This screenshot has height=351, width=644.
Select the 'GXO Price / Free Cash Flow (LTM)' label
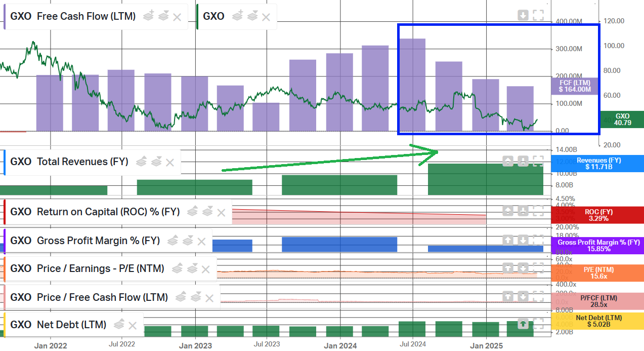pyautogui.click(x=89, y=297)
